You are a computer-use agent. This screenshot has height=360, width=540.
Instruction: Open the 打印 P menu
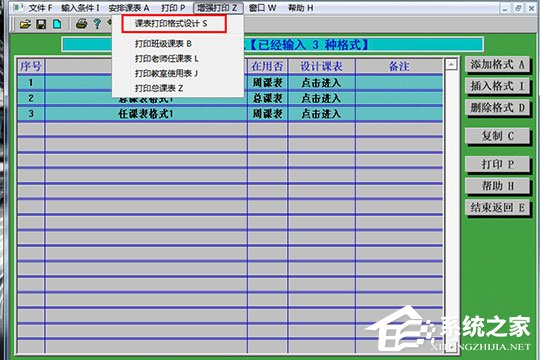(173, 8)
